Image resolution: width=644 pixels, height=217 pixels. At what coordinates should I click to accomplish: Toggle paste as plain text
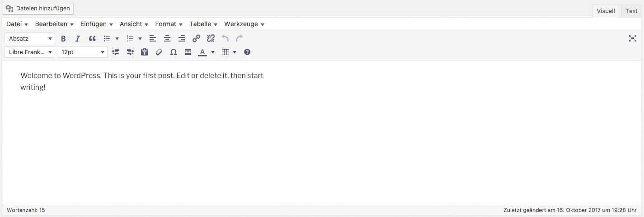click(145, 52)
